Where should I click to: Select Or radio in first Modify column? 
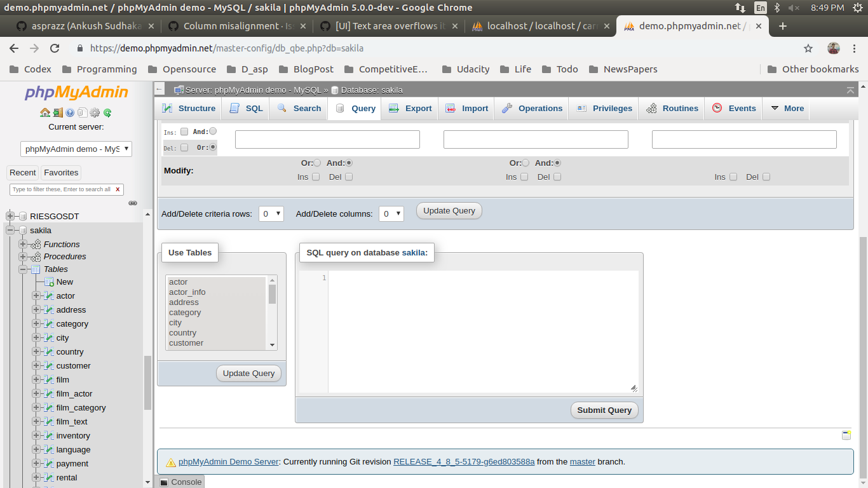click(317, 163)
